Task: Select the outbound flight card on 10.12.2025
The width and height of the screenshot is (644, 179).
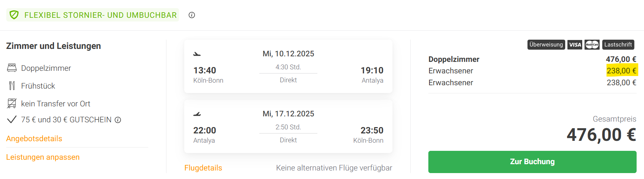Action: click(x=288, y=66)
